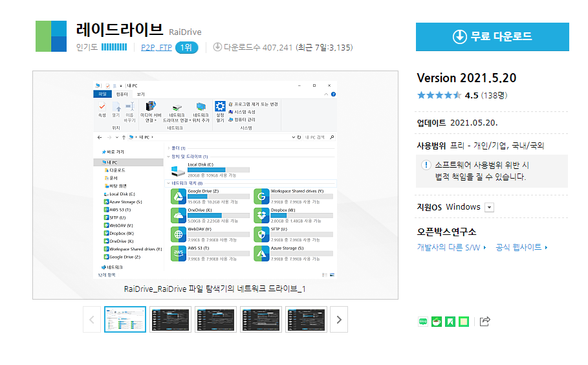Click the green memo note share icon

(464, 322)
